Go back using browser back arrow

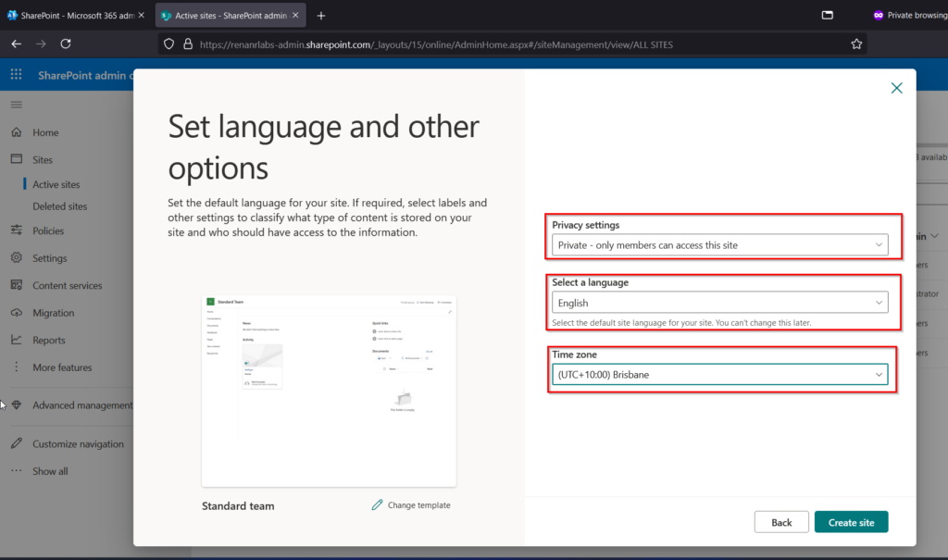[17, 44]
